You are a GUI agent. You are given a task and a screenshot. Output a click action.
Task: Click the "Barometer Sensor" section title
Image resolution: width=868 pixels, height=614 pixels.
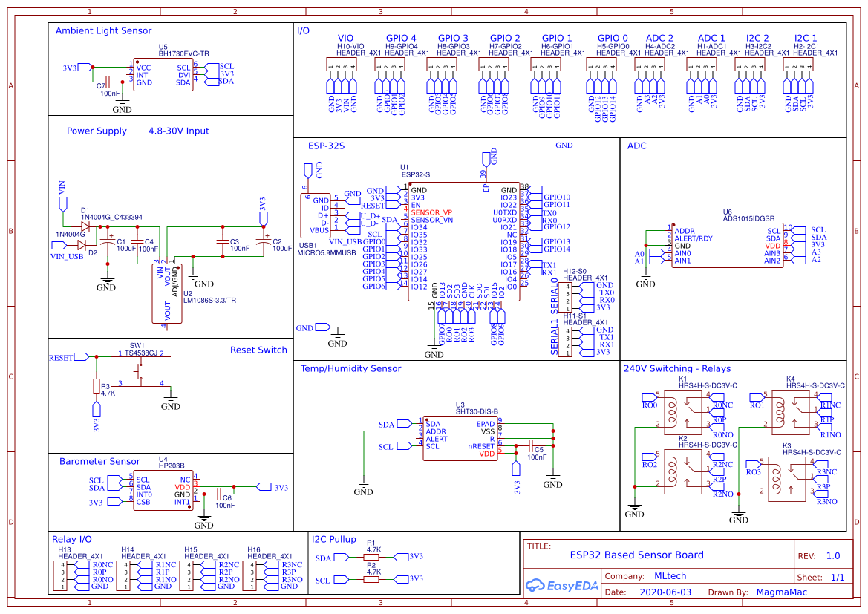[99, 461]
